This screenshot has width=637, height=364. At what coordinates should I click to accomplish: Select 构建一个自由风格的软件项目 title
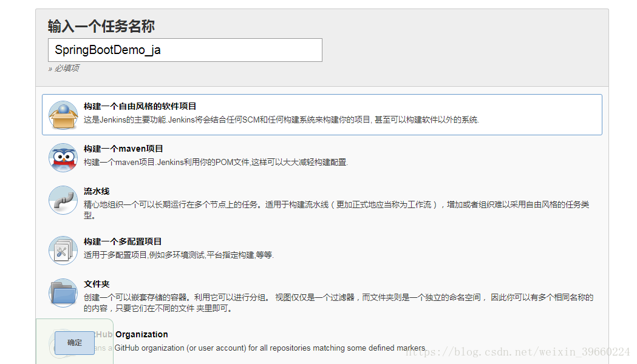pyautogui.click(x=140, y=106)
